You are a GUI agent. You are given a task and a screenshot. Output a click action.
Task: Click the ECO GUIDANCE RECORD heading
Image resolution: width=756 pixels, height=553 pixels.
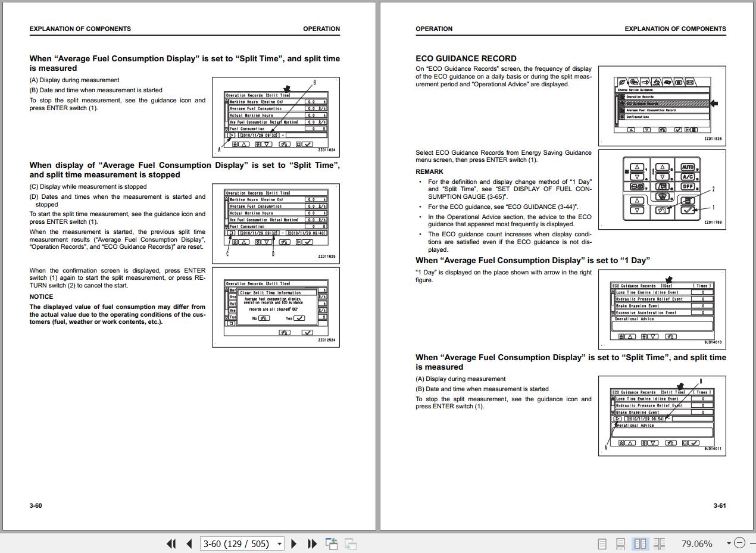click(466, 58)
